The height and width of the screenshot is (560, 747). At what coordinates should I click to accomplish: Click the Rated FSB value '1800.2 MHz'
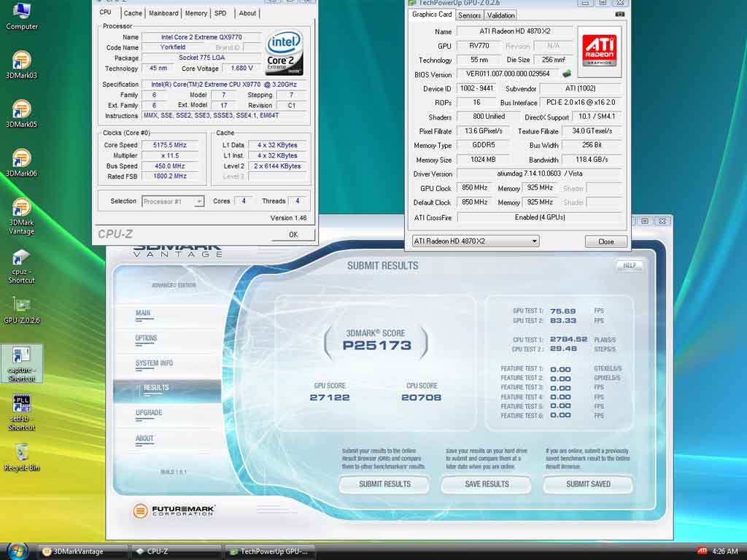(x=169, y=176)
